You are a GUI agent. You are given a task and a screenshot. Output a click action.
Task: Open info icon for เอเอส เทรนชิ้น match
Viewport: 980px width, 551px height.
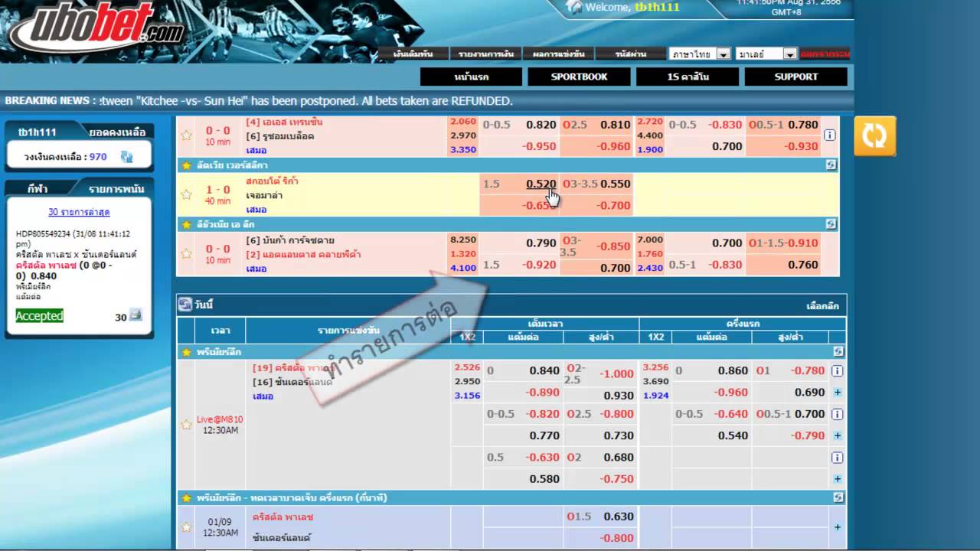(829, 135)
